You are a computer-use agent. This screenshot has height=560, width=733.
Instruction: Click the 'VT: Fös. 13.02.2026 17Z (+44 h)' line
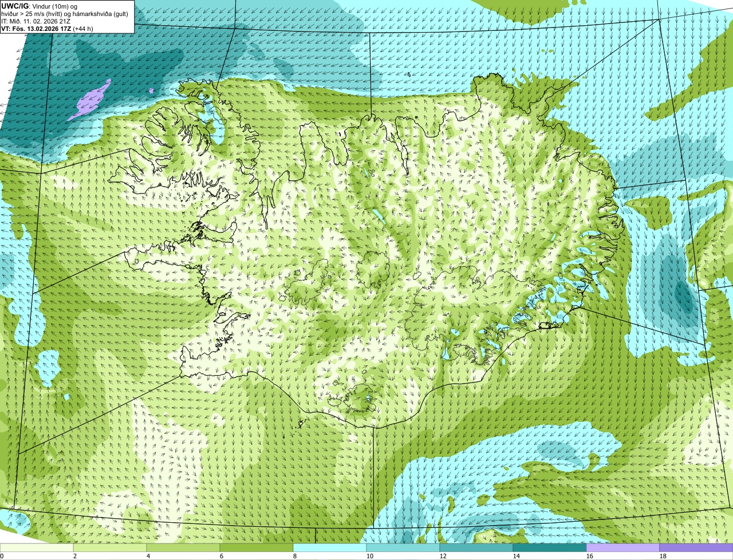48,28
